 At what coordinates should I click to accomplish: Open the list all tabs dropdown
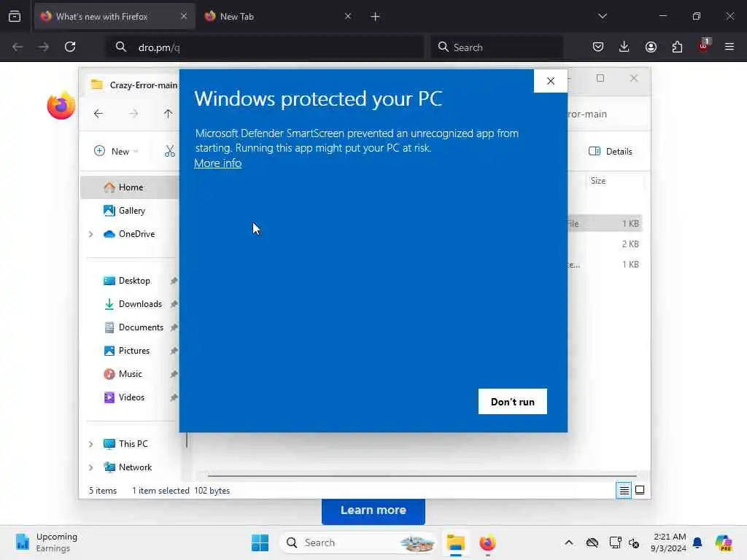coord(602,16)
